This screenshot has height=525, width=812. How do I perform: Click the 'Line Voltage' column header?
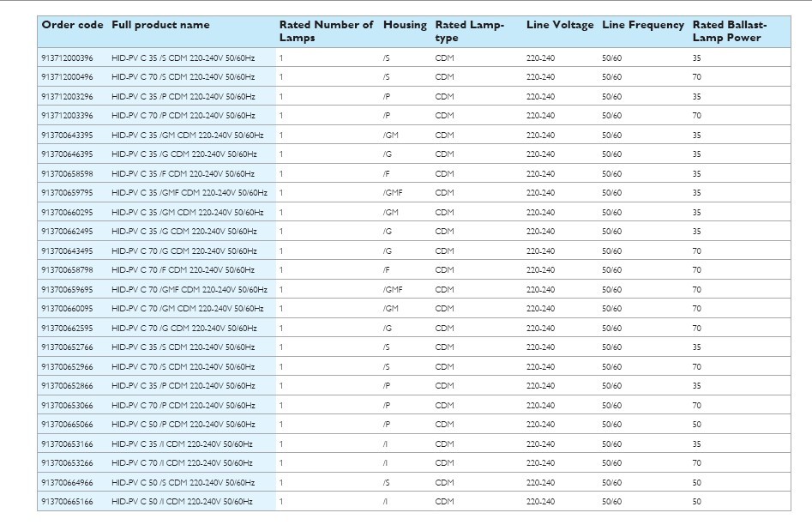point(559,25)
